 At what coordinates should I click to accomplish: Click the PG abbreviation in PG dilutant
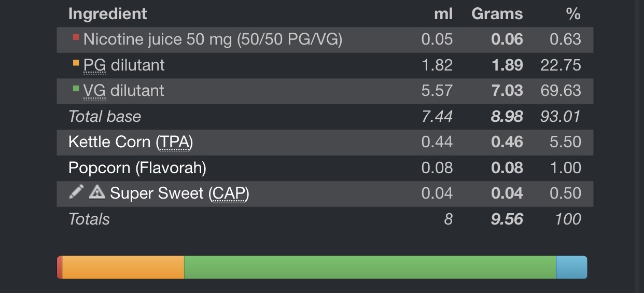point(94,65)
